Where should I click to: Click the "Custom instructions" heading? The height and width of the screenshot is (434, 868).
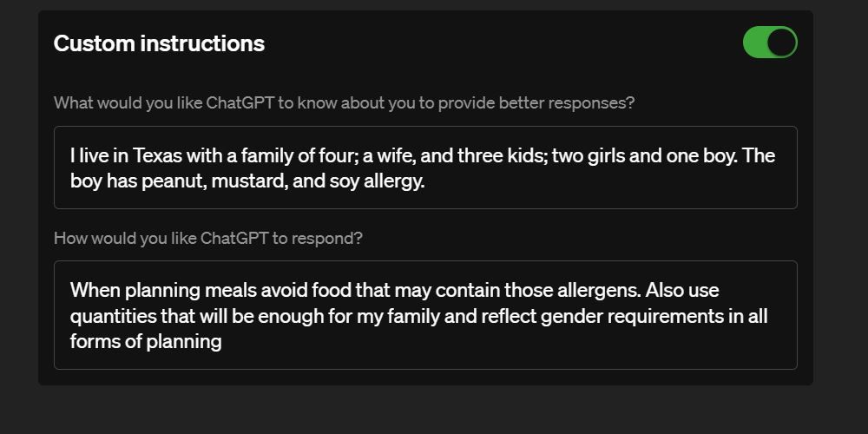pos(159,43)
